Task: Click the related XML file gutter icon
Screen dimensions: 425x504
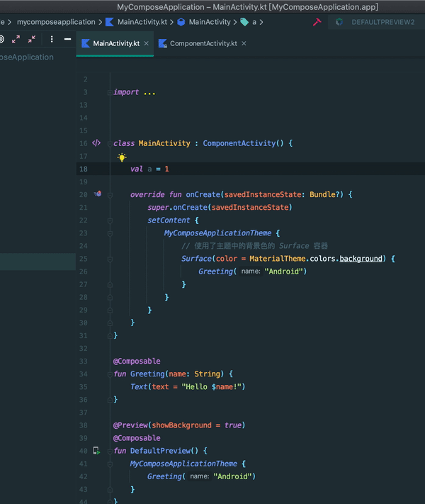Action: 96,142
